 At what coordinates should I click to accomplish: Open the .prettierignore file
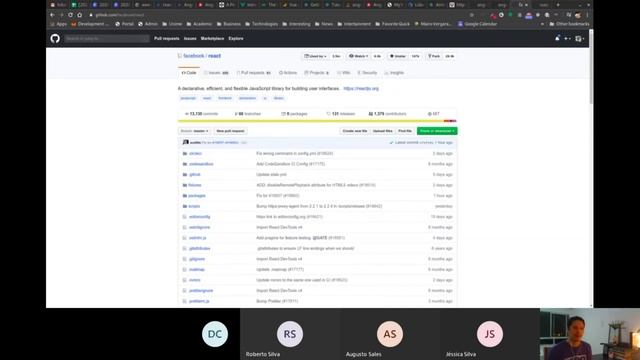201,291
